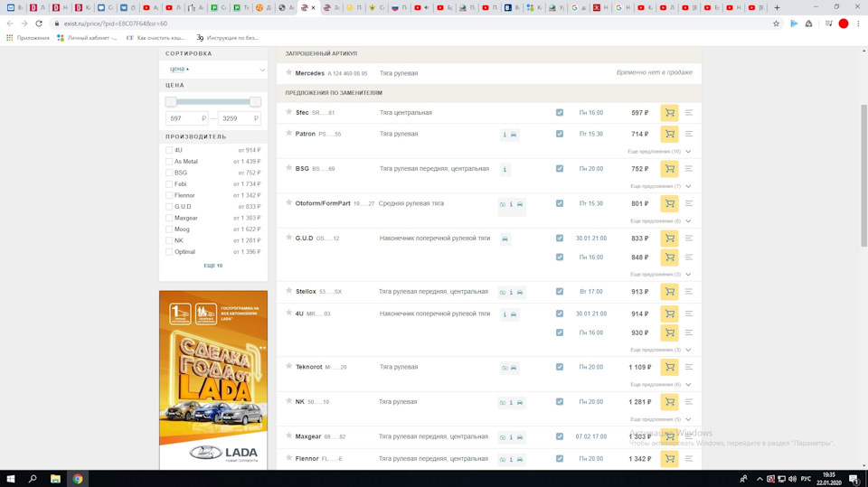Show car applicability icon for G.U.D part
Screen dimensions: 868x487
click(505, 239)
